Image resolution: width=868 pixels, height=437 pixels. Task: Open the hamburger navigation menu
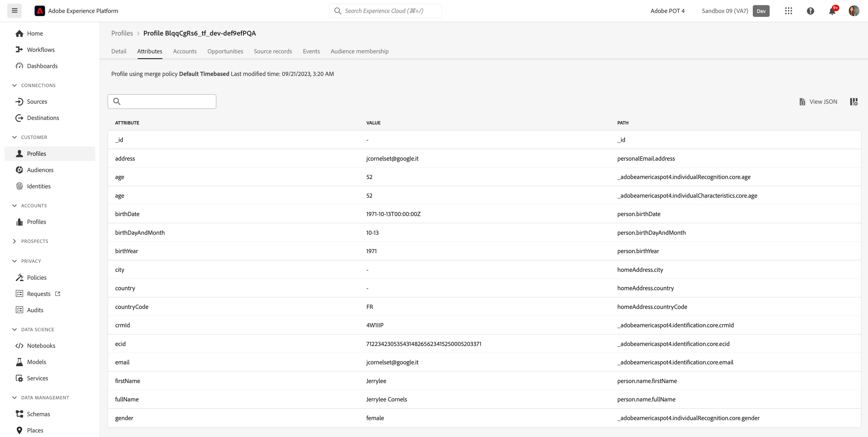coord(14,11)
